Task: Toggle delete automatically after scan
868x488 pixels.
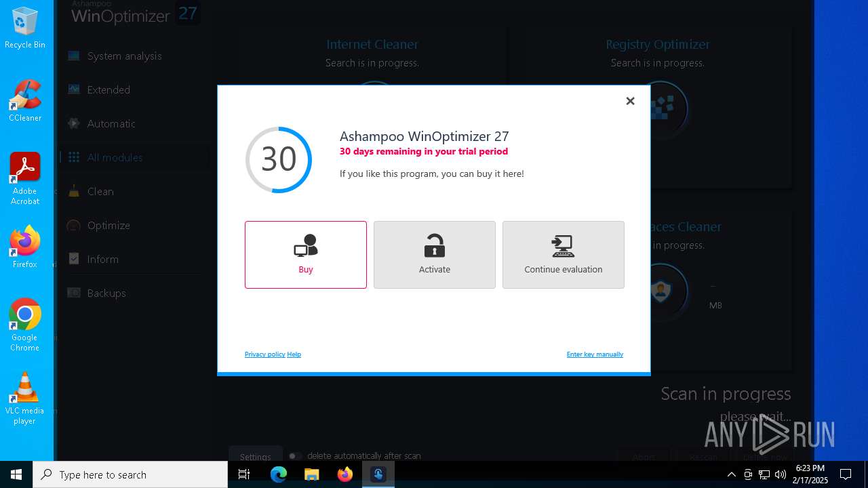Action: (295, 456)
